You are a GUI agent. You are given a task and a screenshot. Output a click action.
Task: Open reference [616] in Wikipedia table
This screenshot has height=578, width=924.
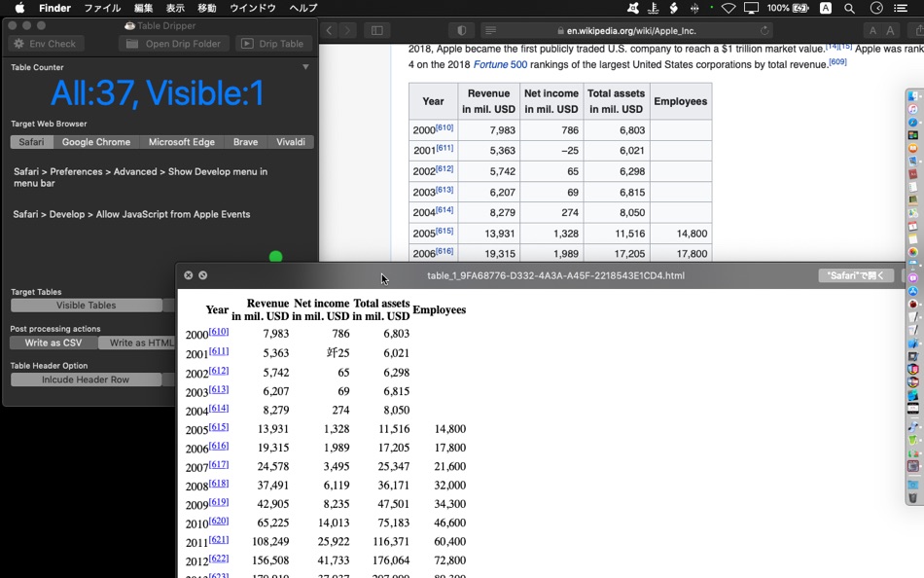point(444,251)
